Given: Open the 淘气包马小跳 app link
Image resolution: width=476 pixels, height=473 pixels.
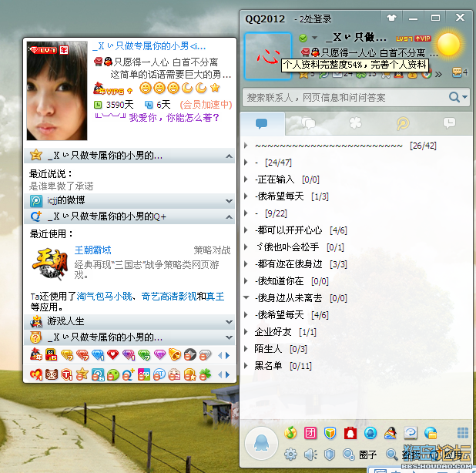Looking at the screenshot, I should (105, 297).
